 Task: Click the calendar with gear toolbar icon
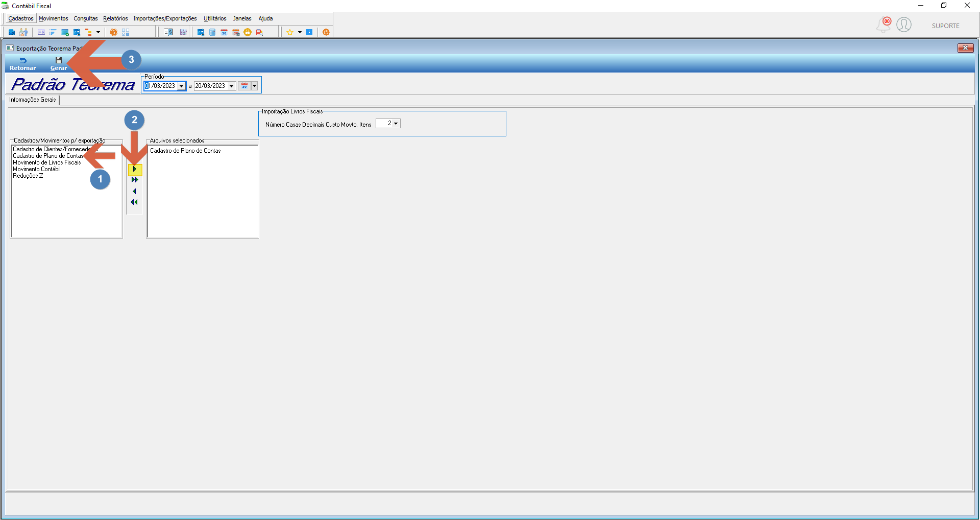236,32
